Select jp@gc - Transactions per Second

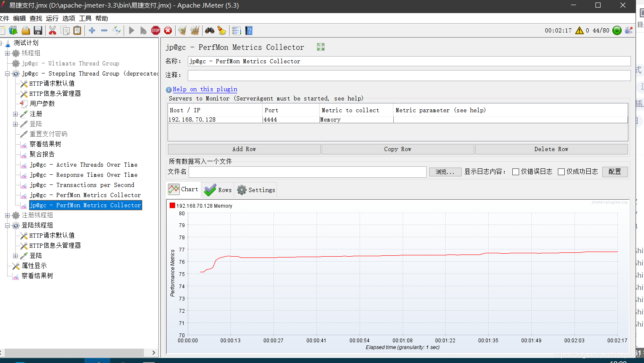82,185
